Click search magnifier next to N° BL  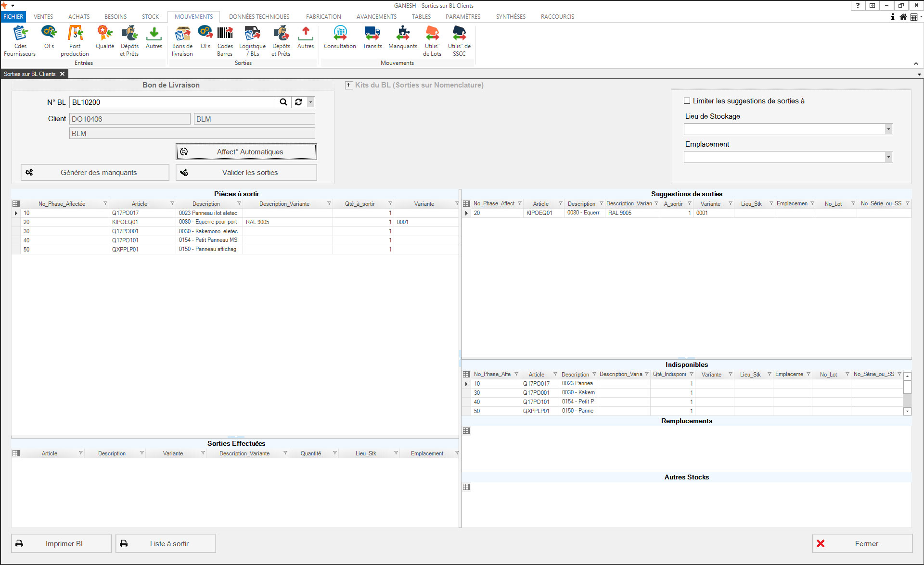[x=283, y=102]
